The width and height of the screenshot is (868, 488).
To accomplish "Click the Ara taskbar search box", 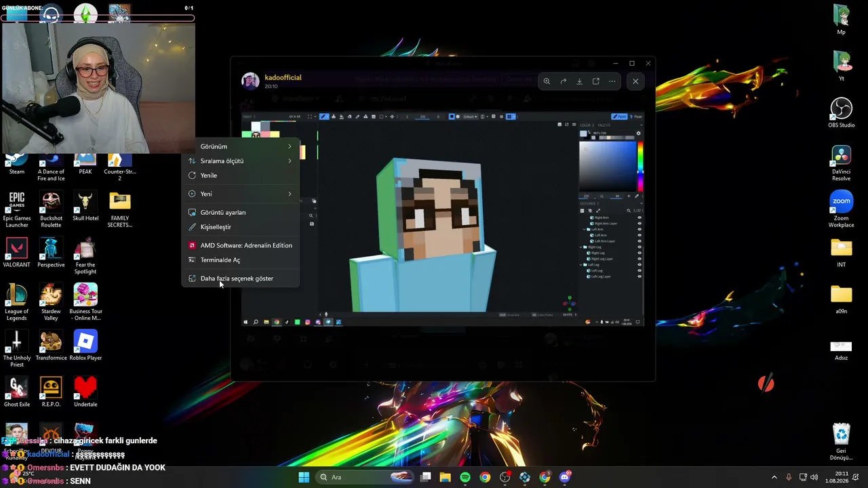I will (x=365, y=477).
